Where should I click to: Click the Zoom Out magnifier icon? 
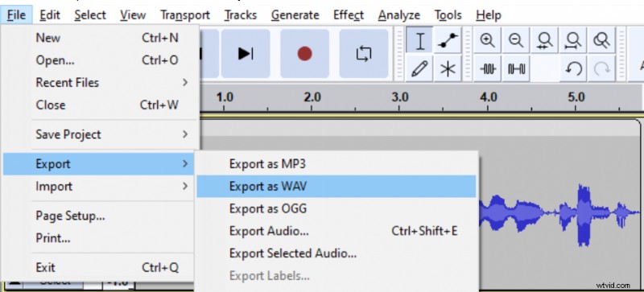click(x=516, y=41)
